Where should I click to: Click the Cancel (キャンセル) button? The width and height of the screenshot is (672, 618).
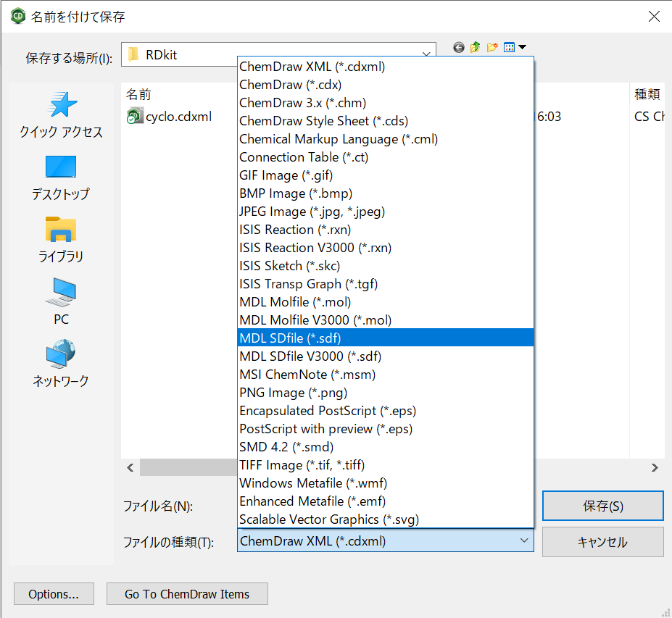coord(603,542)
